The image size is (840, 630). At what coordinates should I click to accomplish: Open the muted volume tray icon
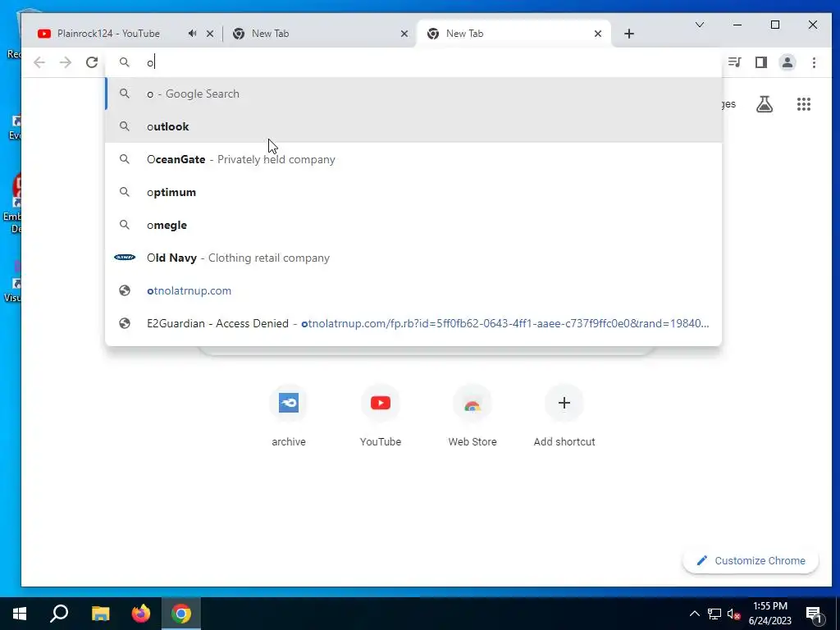(x=733, y=614)
